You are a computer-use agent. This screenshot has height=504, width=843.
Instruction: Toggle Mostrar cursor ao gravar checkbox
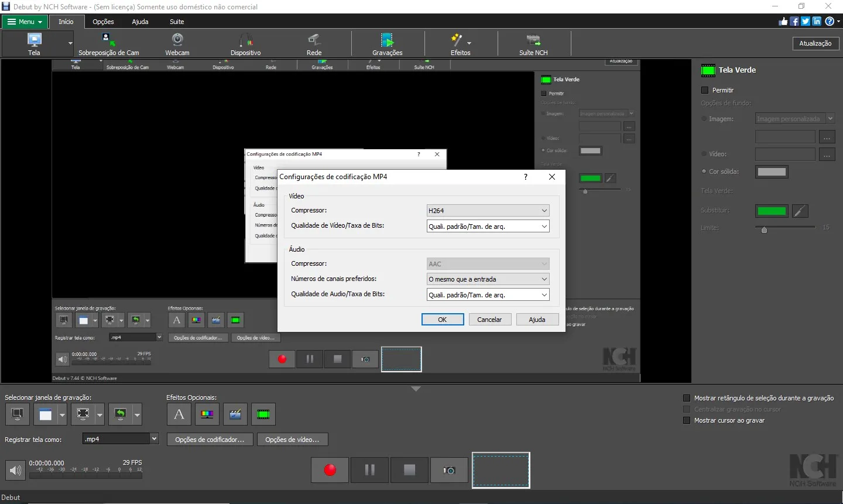[x=687, y=420]
